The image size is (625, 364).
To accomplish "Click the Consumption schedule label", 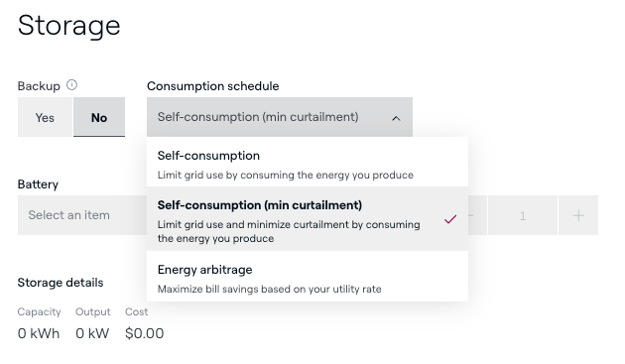I will pos(213,86).
